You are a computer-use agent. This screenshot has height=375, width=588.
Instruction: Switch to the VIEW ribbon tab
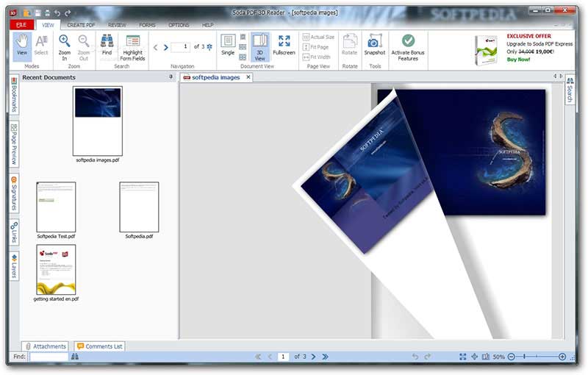[x=48, y=25]
